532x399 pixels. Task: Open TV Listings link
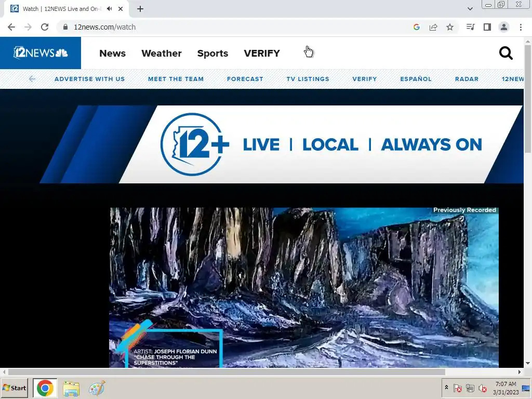point(308,79)
